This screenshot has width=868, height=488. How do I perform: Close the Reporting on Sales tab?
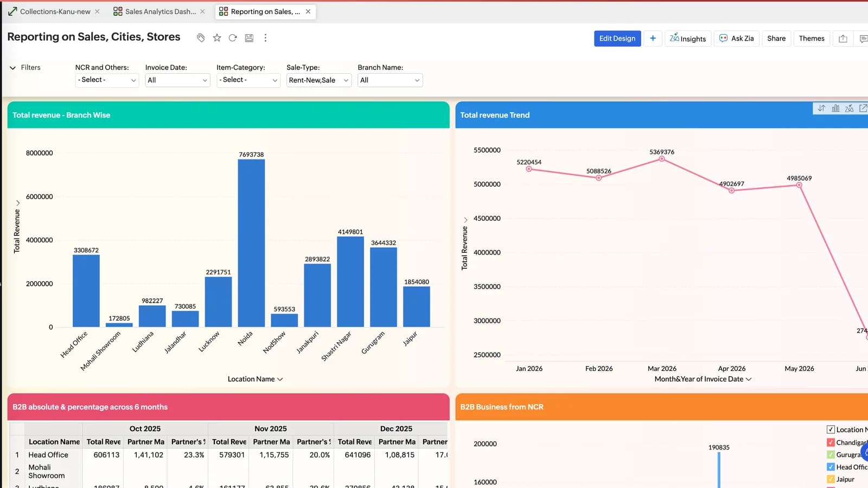point(308,11)
